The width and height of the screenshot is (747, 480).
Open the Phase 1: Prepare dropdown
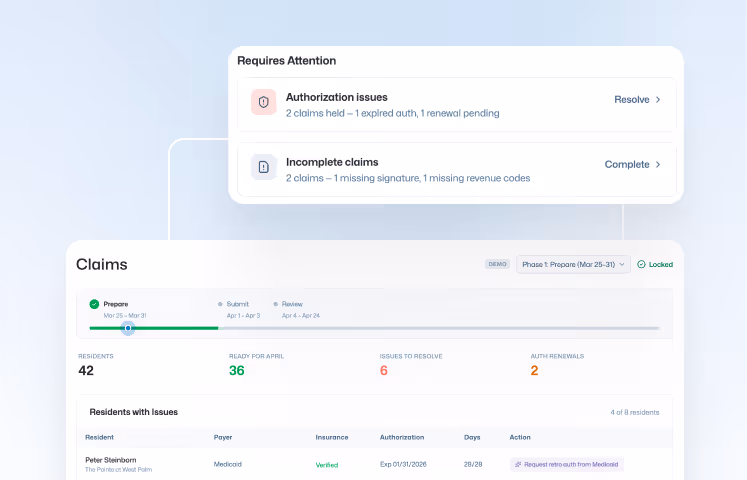pos(573,264)
